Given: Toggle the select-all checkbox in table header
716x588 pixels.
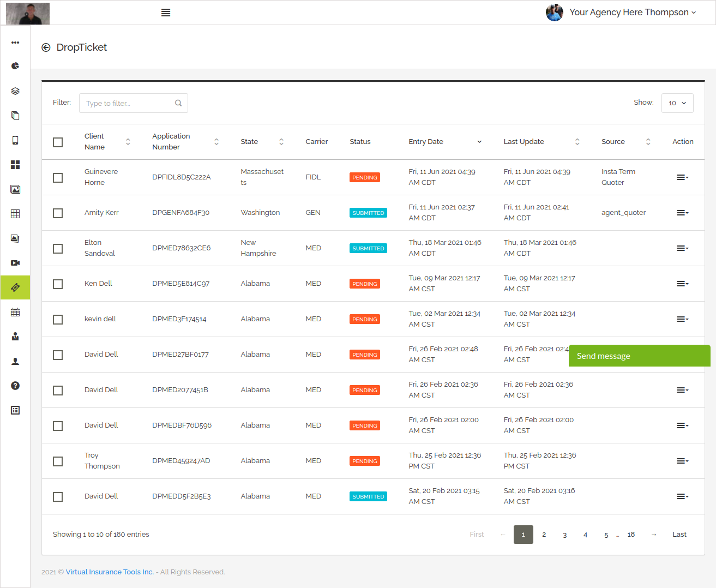Looking at the screenshot, I should [x=58, y=142].
